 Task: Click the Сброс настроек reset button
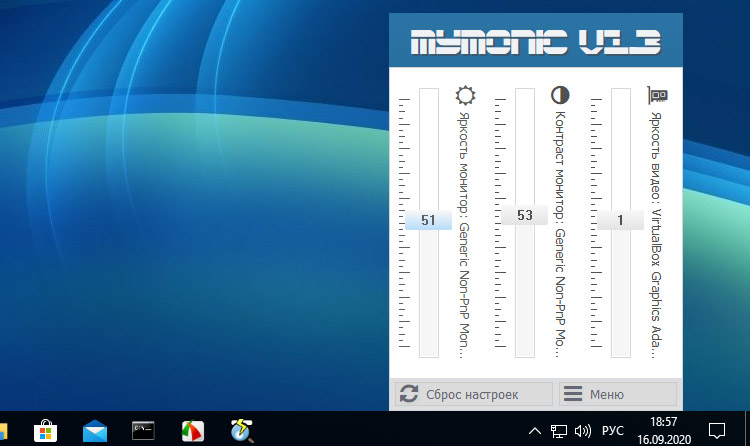click(474, 394)
